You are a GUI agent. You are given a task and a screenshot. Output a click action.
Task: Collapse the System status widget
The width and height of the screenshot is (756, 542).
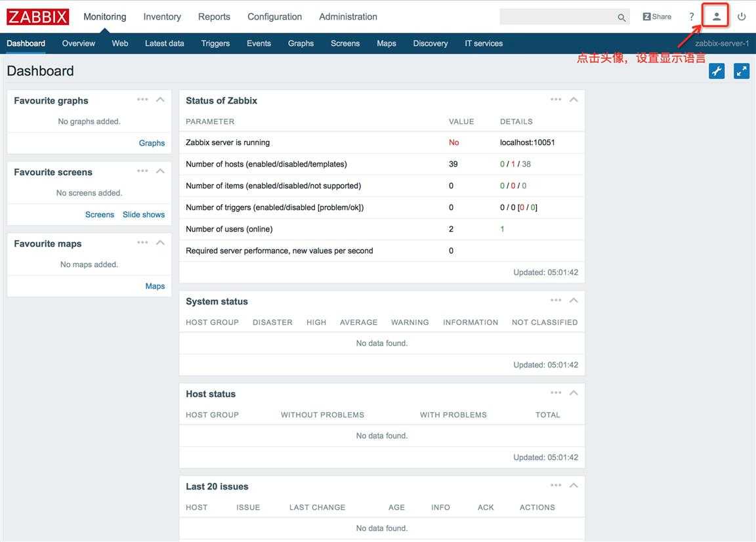[x=574, y=300]
